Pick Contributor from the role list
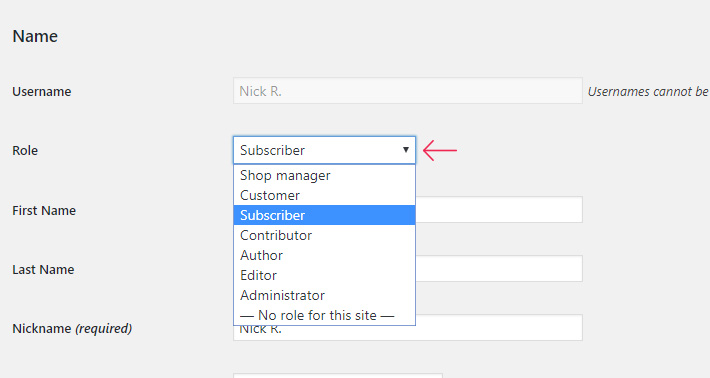The image size is (710, 378). [x=324, y=235]
